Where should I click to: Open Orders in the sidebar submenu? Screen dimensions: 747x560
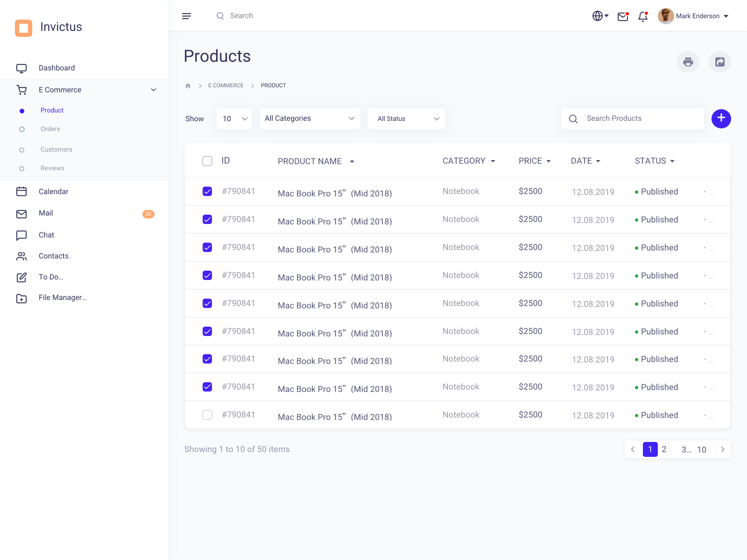pyautogui.click(x=50, y=129)
